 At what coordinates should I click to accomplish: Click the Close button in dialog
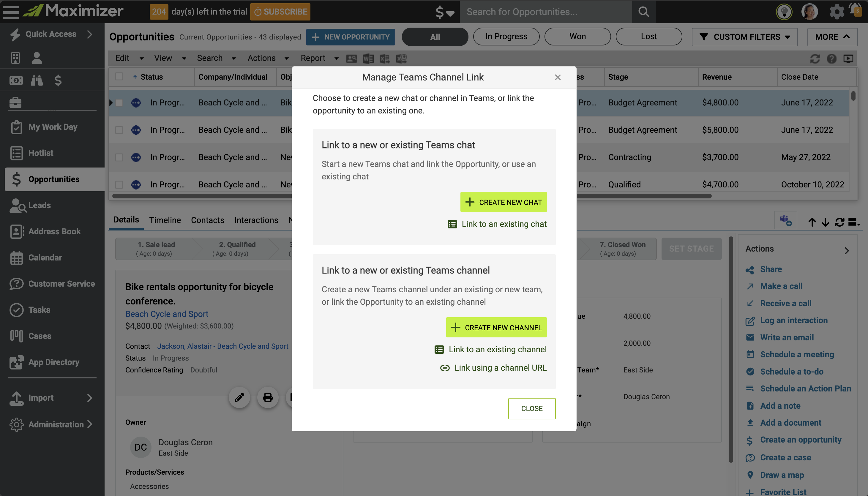pyautogui.click(x=531, y=408)
